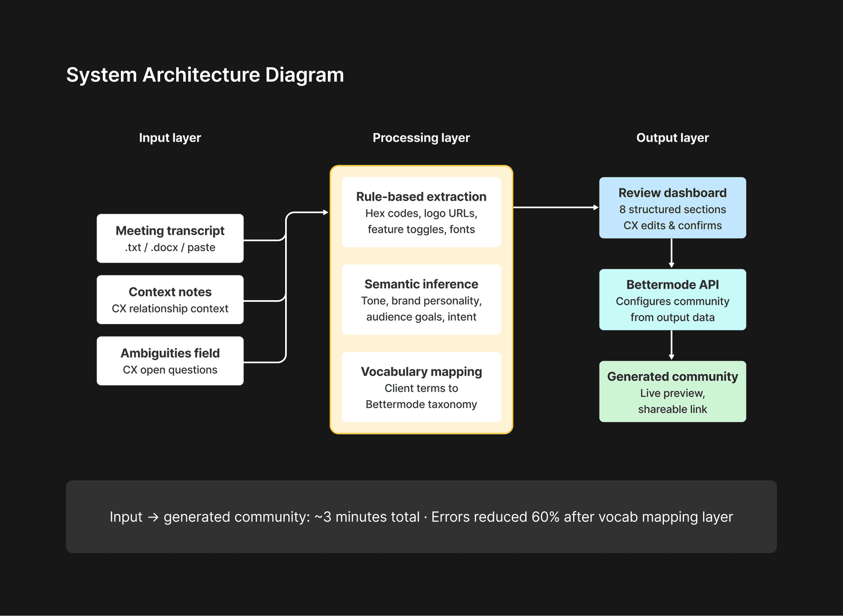Click the arrow symbol in footer text
Viewport: 843px width, 616px height.
(153, 517)
